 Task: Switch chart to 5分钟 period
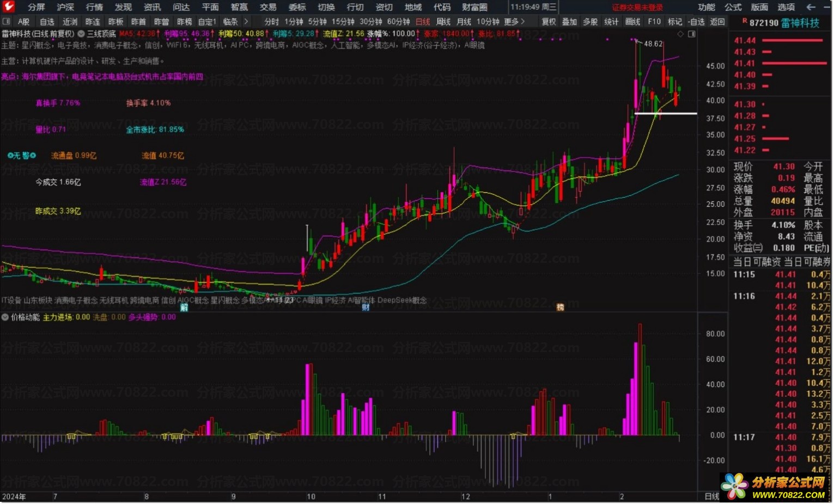coord(317,22)
